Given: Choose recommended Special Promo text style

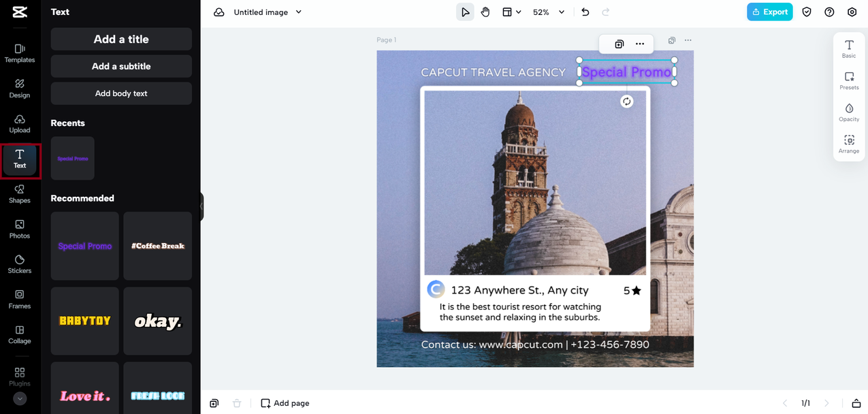Looking at the screenshot, I should (85, 246).
